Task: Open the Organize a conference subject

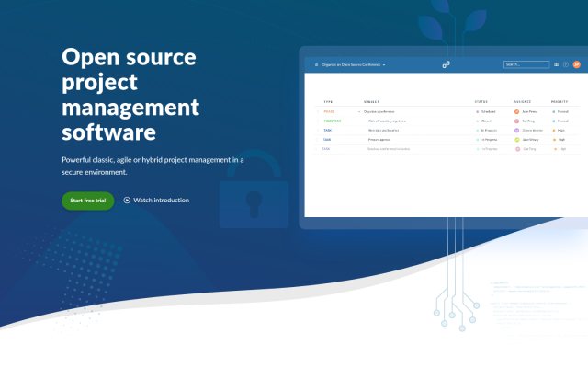Action: pos(379,111)
